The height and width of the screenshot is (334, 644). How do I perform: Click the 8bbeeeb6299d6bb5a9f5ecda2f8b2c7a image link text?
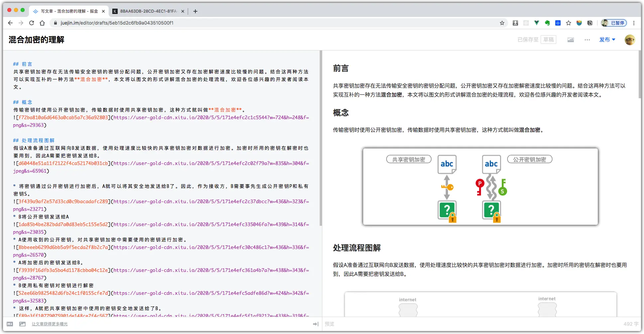pyautogui.click(x=63, y=247)
